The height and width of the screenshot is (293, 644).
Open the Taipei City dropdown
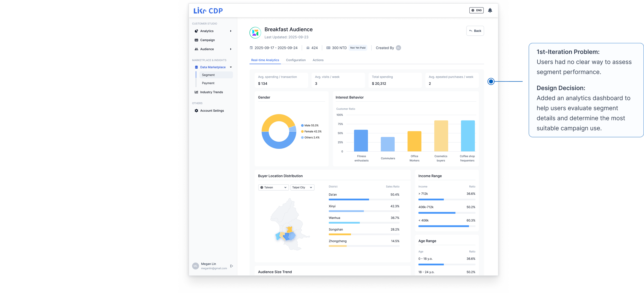302,188
